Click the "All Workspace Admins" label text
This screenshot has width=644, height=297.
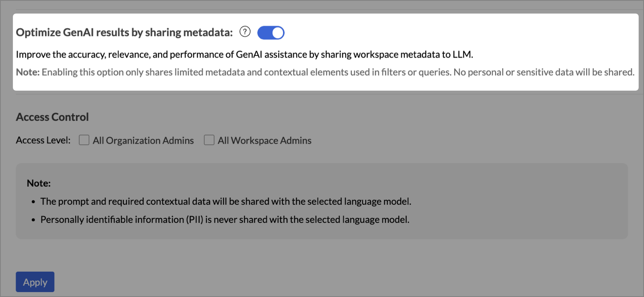coord(264,140)
